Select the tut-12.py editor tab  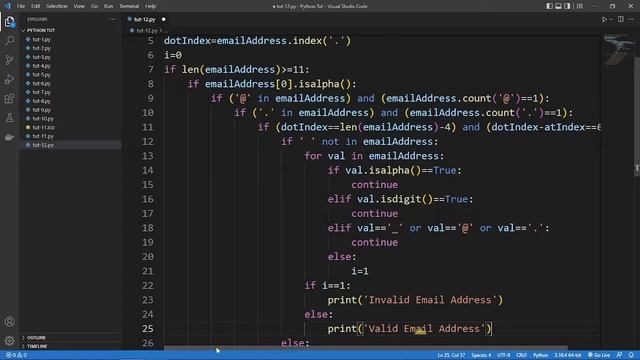(x=145, y=19)
